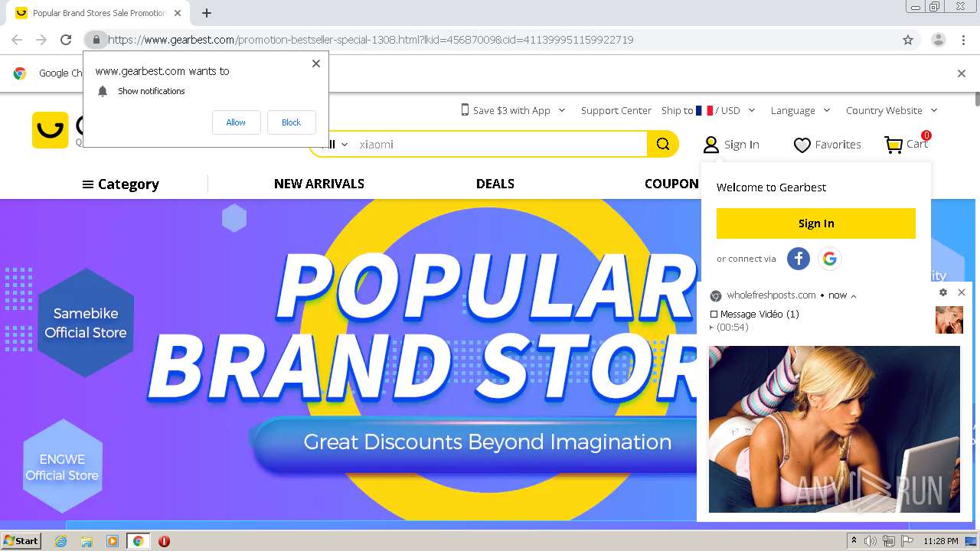This screenshot has height=551, width=980.
Task: Click the padlock site info icon
Action: (96, 40)
